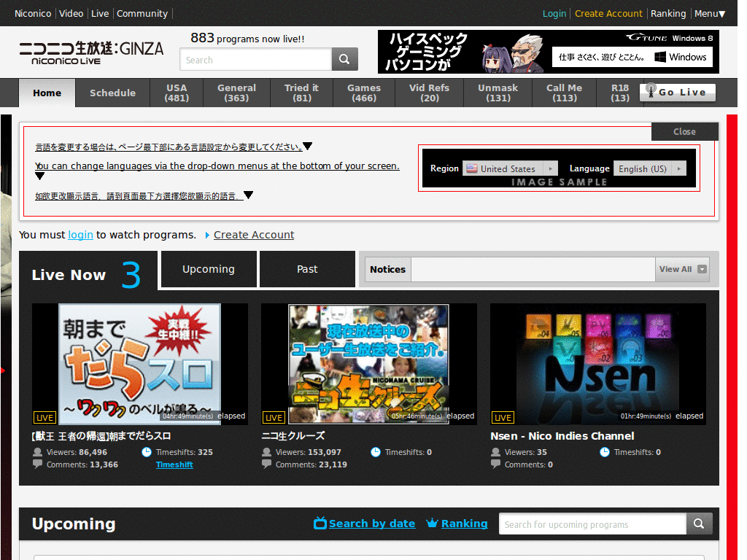
Task: Switch to the Upcoming tab
Action: 209,269
